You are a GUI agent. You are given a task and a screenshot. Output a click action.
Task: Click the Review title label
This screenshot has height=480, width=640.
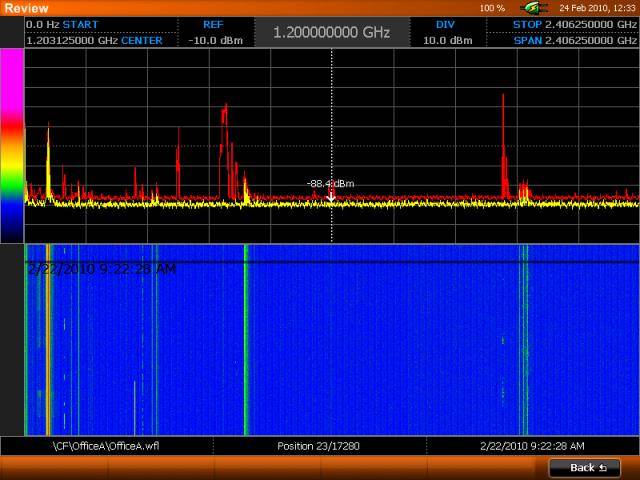(21, 8)
